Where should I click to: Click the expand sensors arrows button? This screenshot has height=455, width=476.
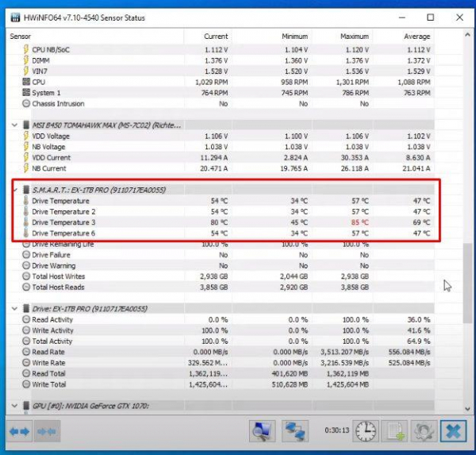click(x=20, y=431)
